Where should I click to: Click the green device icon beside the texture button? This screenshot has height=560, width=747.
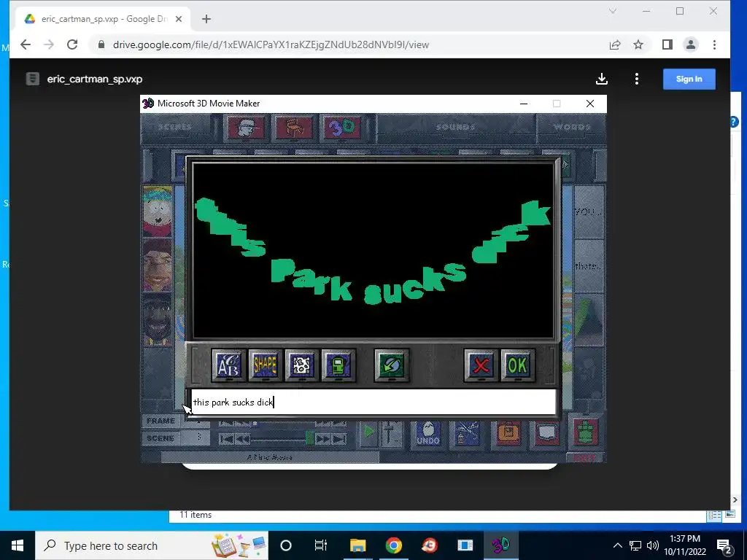click(338, 365)
